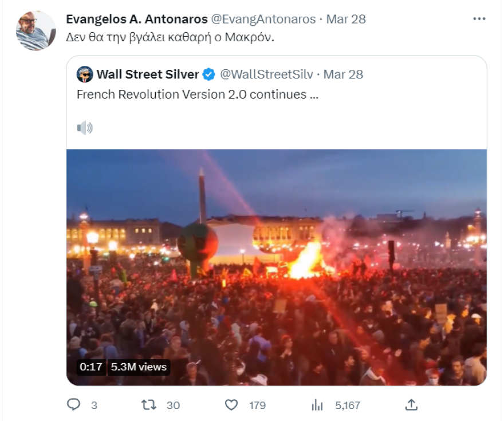Toggle the speaker sound icon in quoted tweet
Viewport: 504px width, 421px height.
(85, 128)
